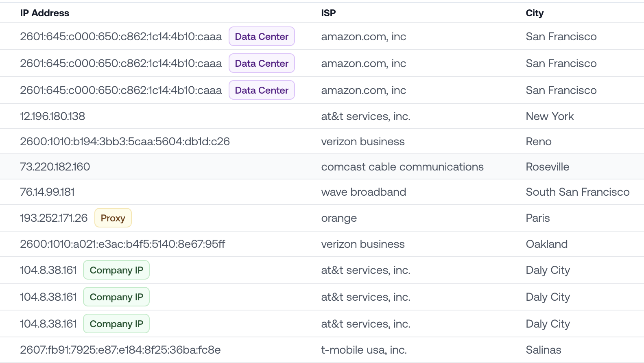Click the Oakland city cell
The image size is (644, 363).
pos(546,244)
